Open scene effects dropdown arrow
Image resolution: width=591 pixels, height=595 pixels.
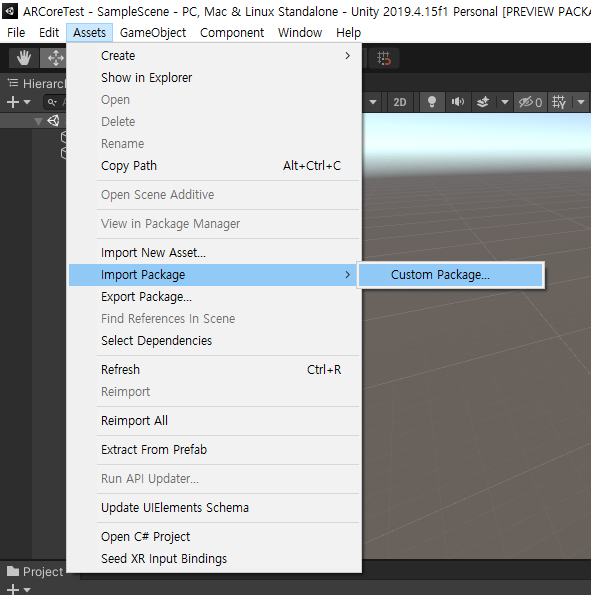504,102
